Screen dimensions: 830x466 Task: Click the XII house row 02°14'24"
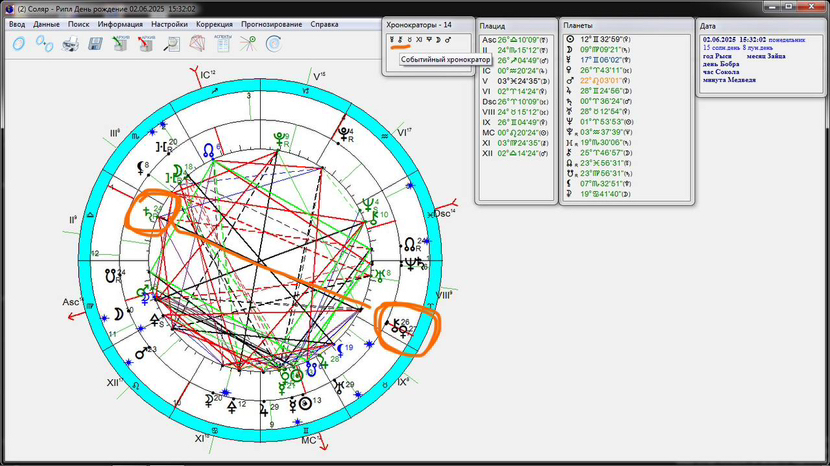[515, 153]
